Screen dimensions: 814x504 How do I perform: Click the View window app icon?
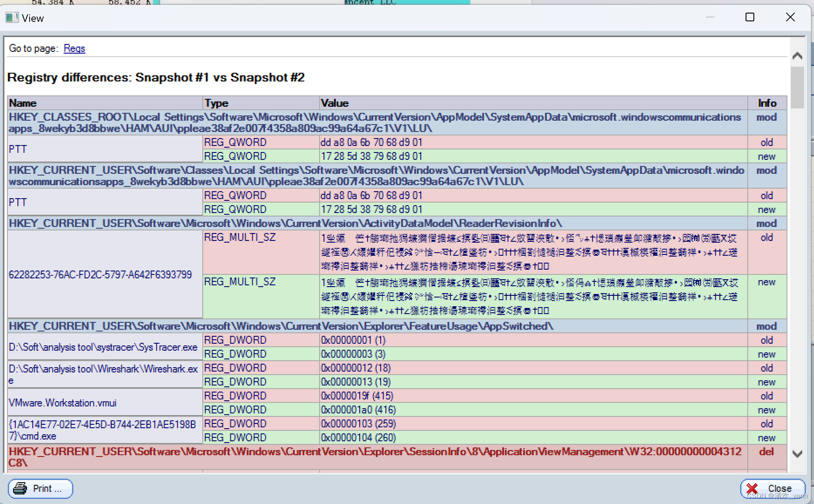point(12,18)
